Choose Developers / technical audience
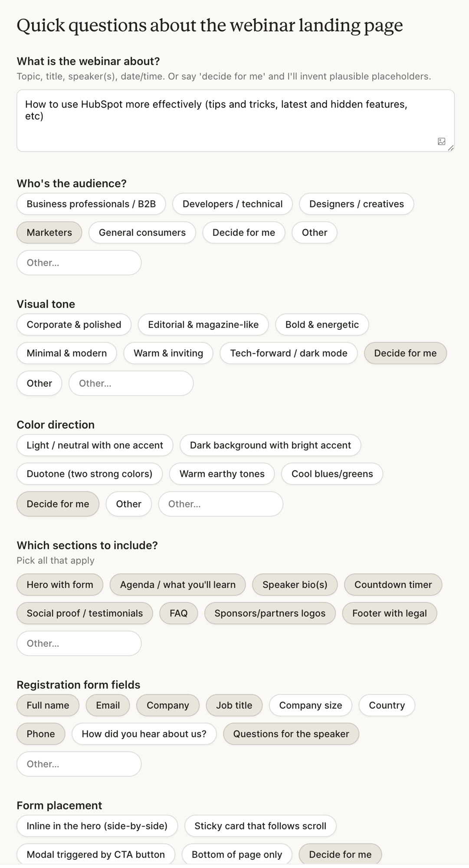 [x=232, y=204]
